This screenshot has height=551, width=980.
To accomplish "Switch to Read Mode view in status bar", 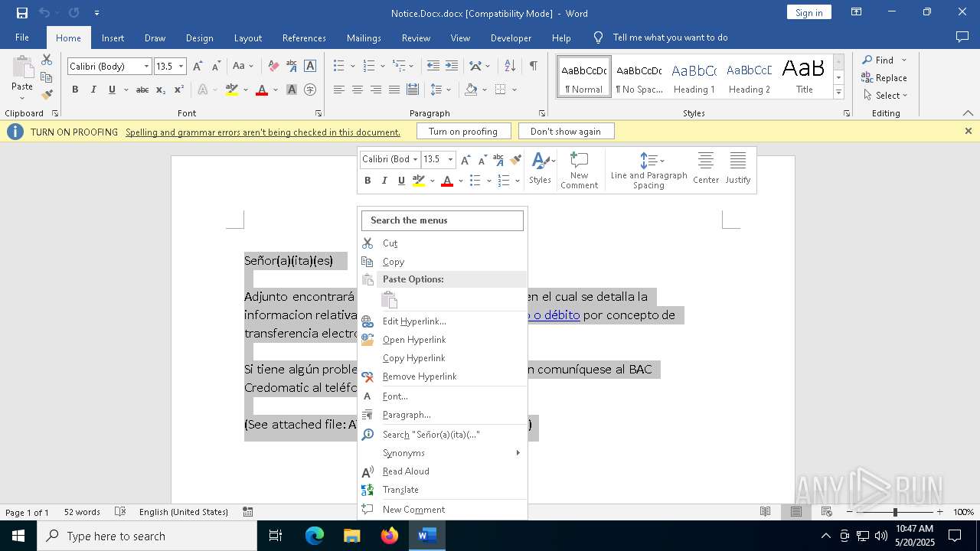I will click(765, 512).
